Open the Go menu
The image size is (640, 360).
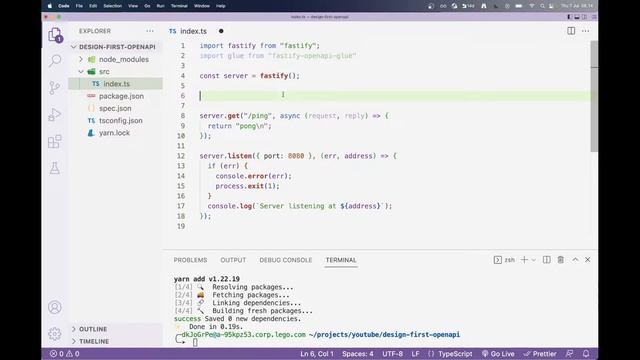(x=147, y=6)
